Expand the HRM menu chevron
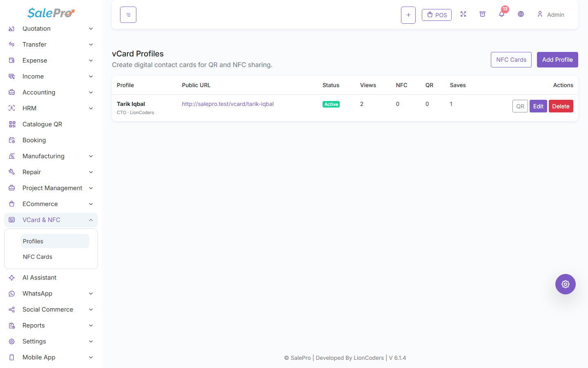Viewport: 588px width, 368px height. (91, 108)
